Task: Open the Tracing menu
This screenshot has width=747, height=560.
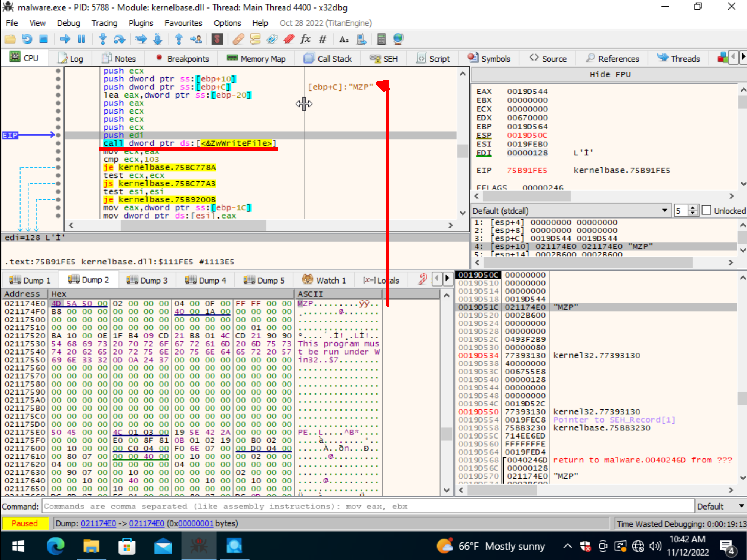Action: click(x=104, y=23)
